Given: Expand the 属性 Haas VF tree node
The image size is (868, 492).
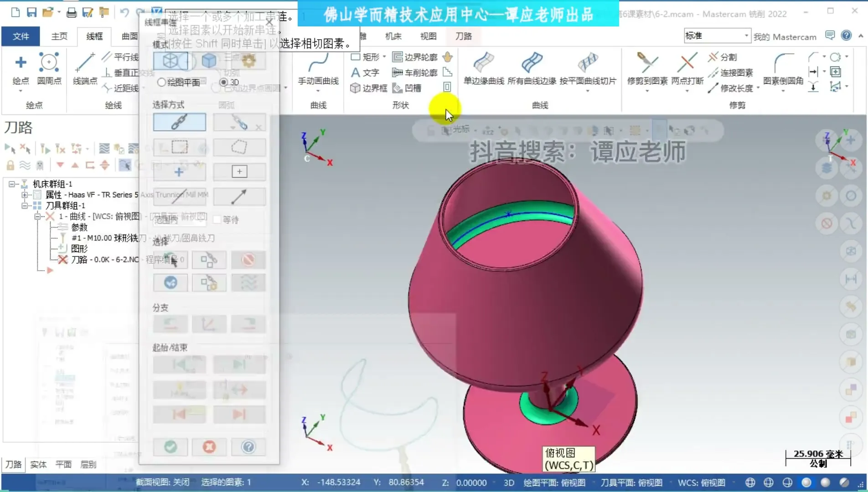Looking at the screenshot, I should (x=25, y=195).
